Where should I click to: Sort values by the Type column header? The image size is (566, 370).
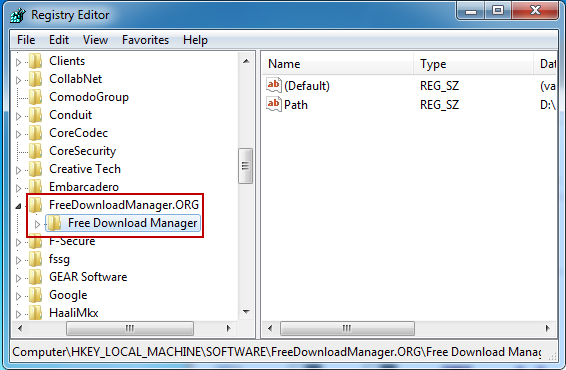tap(473, 64)
